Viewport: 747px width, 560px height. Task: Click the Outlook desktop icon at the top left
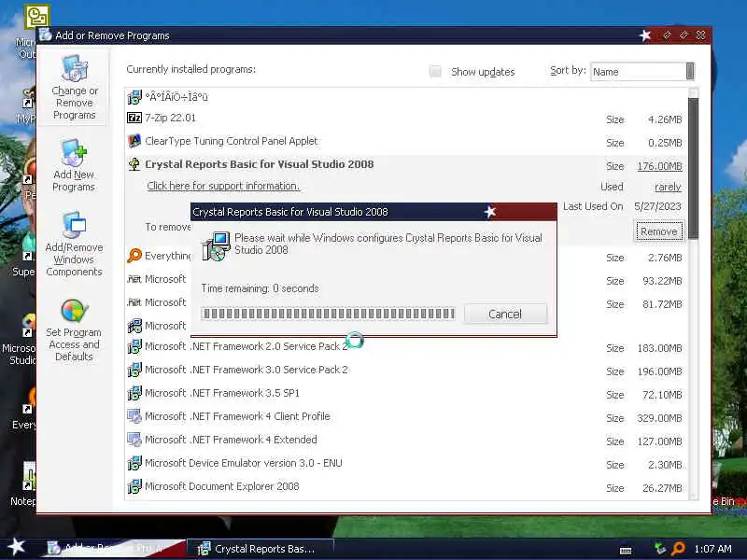pos(36,17)
